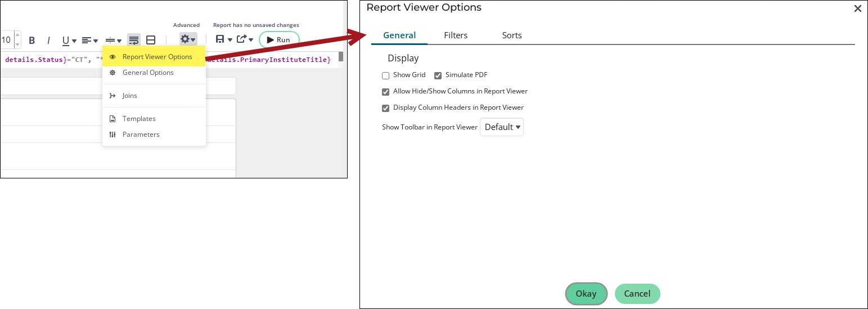The image size is (868, 309).
Task: Open the vertical alignment dropdown
Action: 113,40
